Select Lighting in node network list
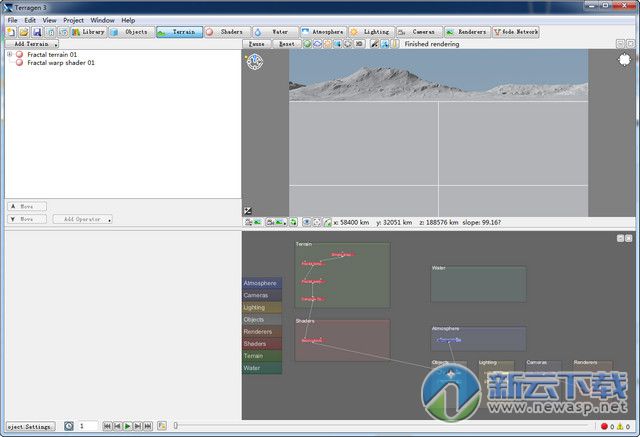This screenshot has width=640, height=437. [x=262, y=307]
